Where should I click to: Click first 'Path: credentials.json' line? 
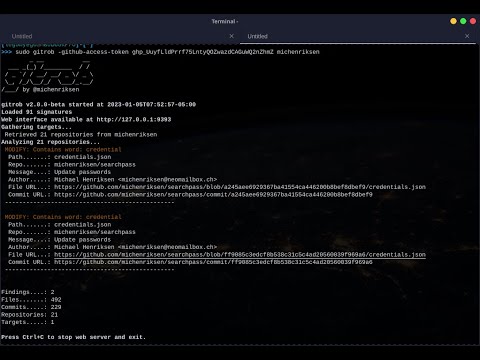pos(60,157)
